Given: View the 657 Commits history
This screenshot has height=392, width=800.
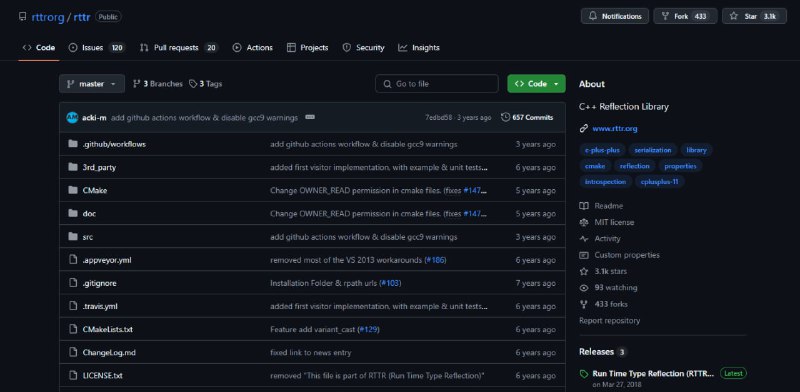Looking at the screenshot, I should coord(527,117).
